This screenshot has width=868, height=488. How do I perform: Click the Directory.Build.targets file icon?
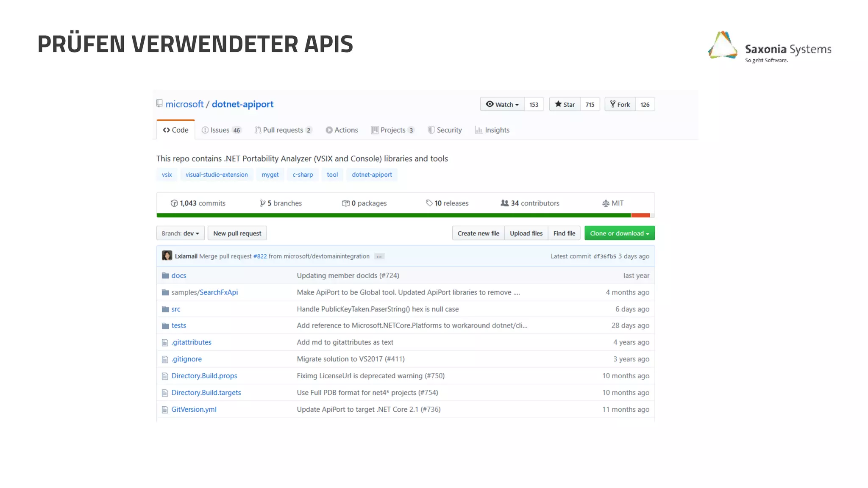(165, 393)
